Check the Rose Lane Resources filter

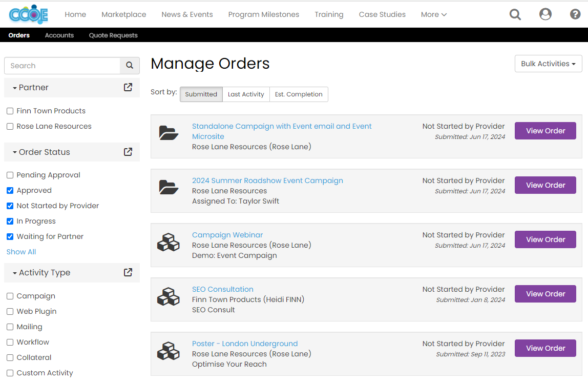point(10,127)
